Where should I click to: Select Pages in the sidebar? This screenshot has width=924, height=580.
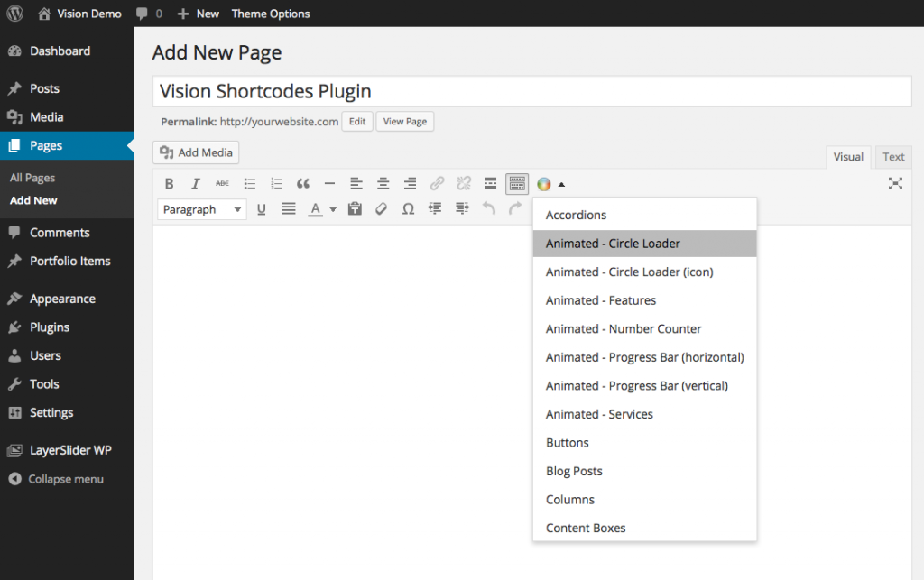point(67,145)
